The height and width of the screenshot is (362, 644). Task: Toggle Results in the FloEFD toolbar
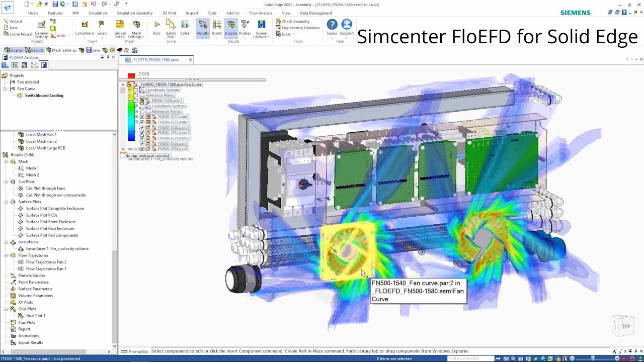[x=35, y=50]
